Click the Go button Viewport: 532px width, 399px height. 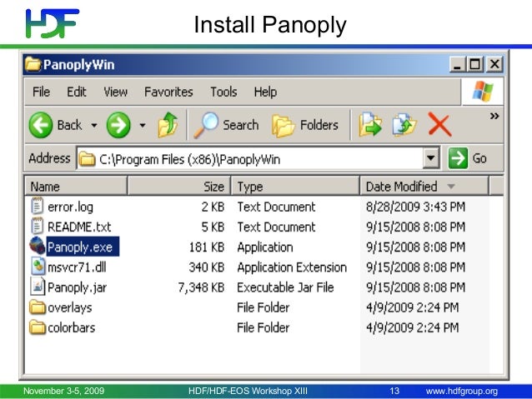[468, 158]
